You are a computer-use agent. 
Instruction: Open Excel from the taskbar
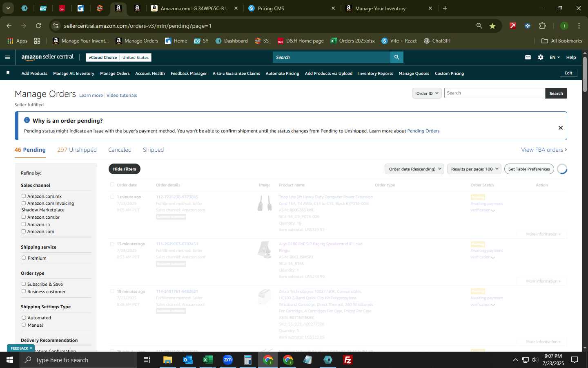(x=207, y=360)
